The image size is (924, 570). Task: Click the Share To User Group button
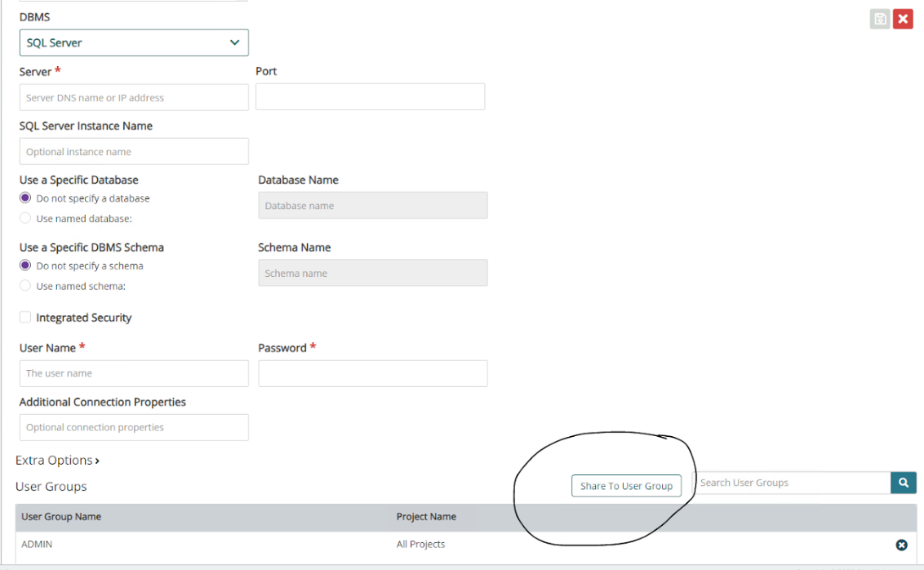point(626,486)
